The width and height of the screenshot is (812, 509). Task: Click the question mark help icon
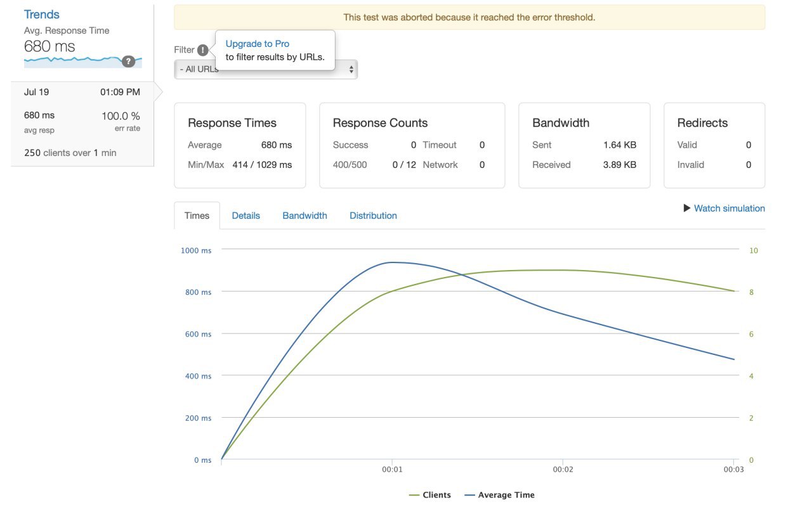tap(129, 61)
